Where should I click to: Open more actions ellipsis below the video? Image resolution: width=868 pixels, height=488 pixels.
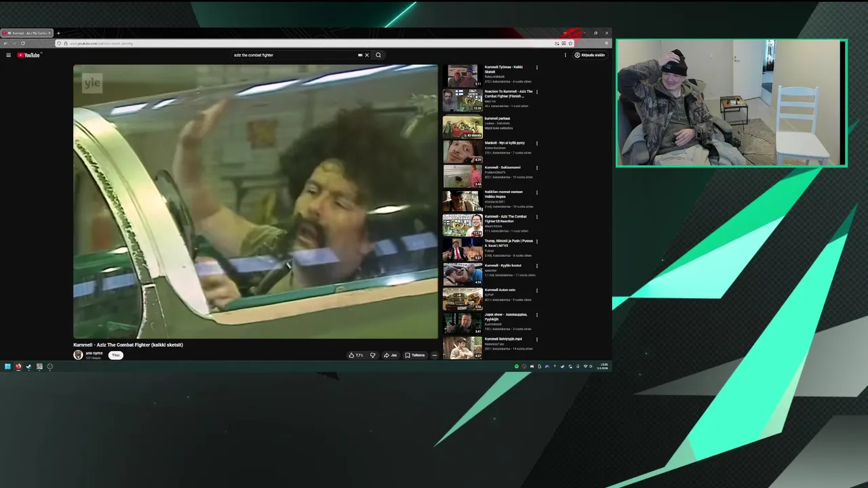[x=435, y=355]
